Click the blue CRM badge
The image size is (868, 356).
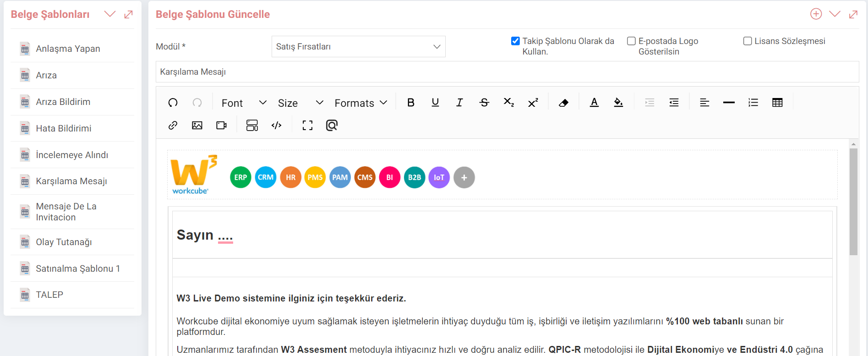click(x=266, y=177)
